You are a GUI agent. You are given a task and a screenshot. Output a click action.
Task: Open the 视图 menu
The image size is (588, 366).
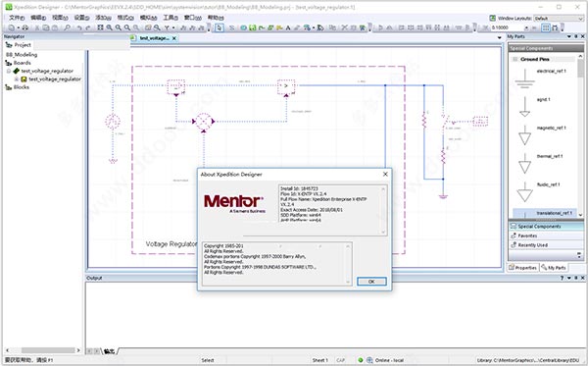[x=60, y=18]
